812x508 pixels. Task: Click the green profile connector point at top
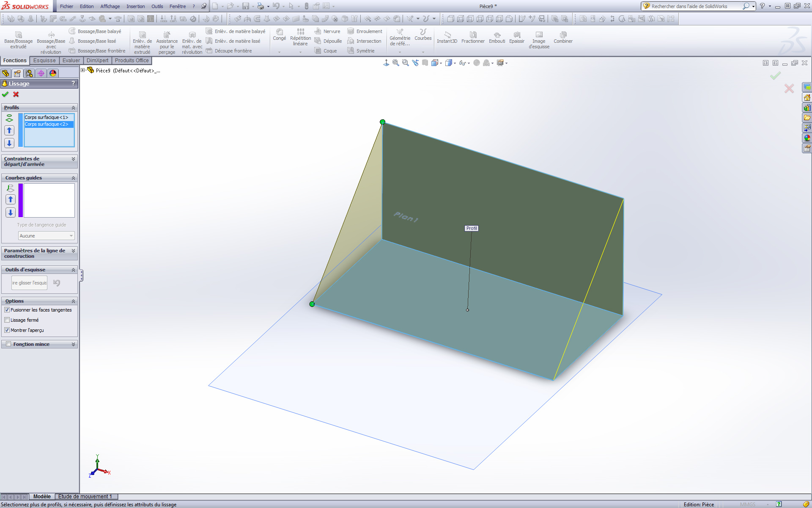pyautogui.click(x=382, y=122)
